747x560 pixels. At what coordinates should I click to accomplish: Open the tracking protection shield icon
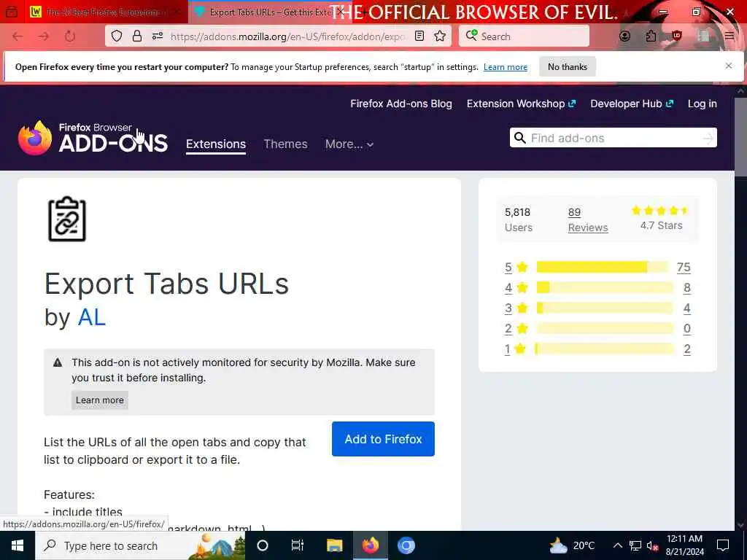(x=117, y=36)
